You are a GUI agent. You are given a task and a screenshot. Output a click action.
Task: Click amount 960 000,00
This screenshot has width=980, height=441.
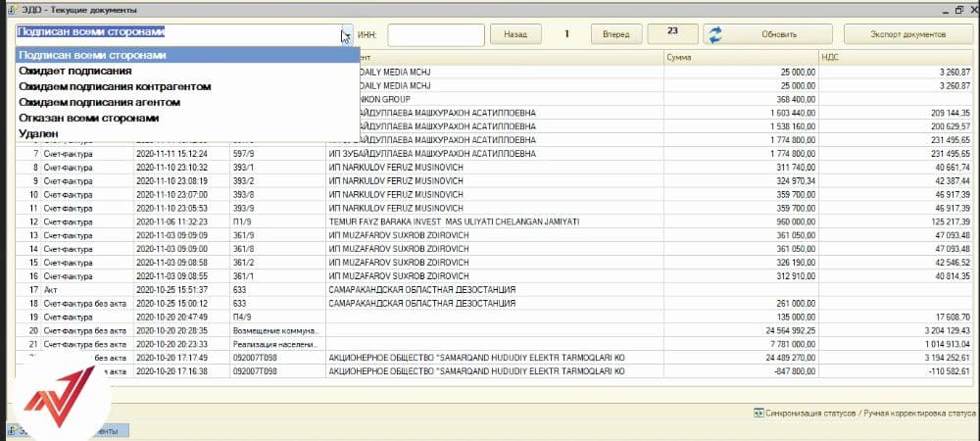click(x=741, y=221)
